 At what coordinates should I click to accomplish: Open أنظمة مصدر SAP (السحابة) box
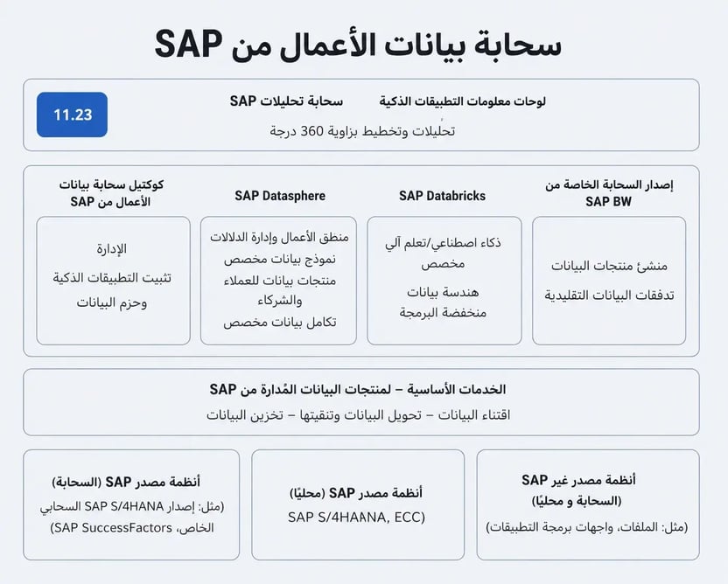pyautogui.click(x=131, y=504)
